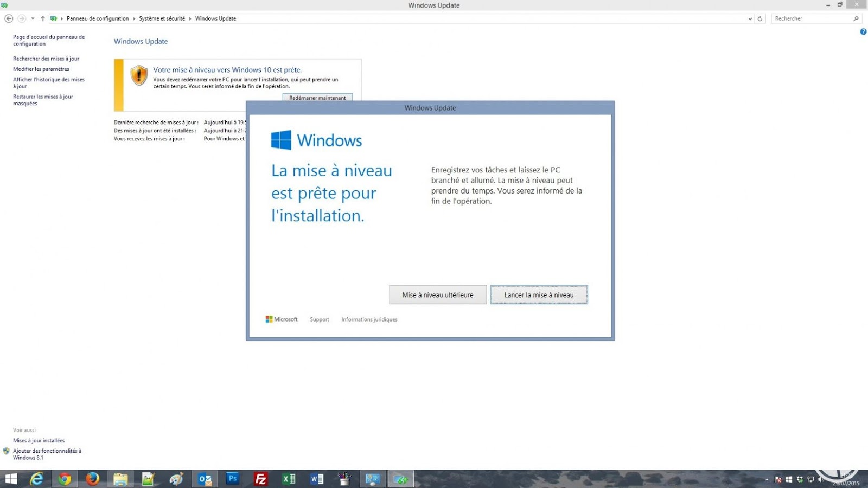
Task: Select Système et sécurité breadcrumb
Action: pos(162,18)
